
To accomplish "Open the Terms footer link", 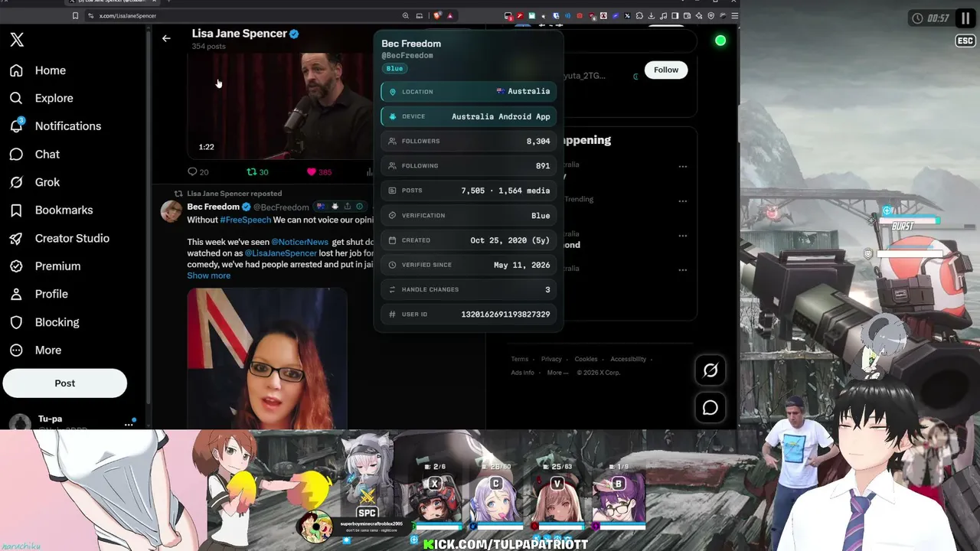I will pos(520,359).
